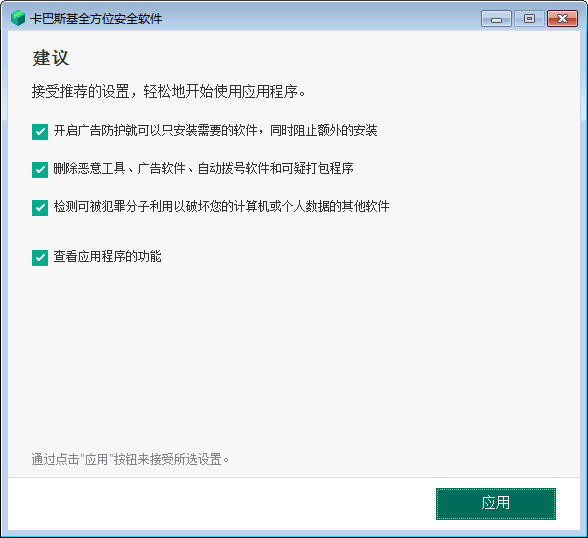The height and width of the screenshot is (538, 588).
Task: Uncheck the 查看应用程序的功能 checkbox
Action: click(x=40, y=258)
